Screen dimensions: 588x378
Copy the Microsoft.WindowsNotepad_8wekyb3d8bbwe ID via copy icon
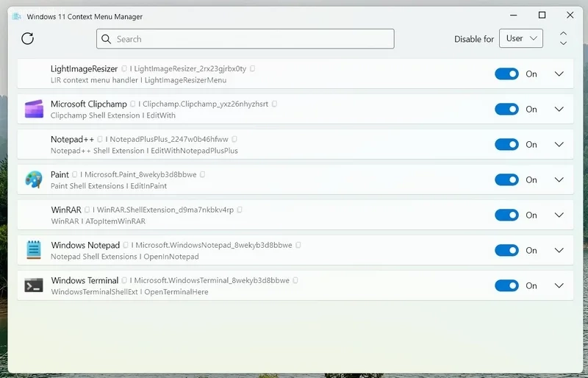click(x=298, y=245)
